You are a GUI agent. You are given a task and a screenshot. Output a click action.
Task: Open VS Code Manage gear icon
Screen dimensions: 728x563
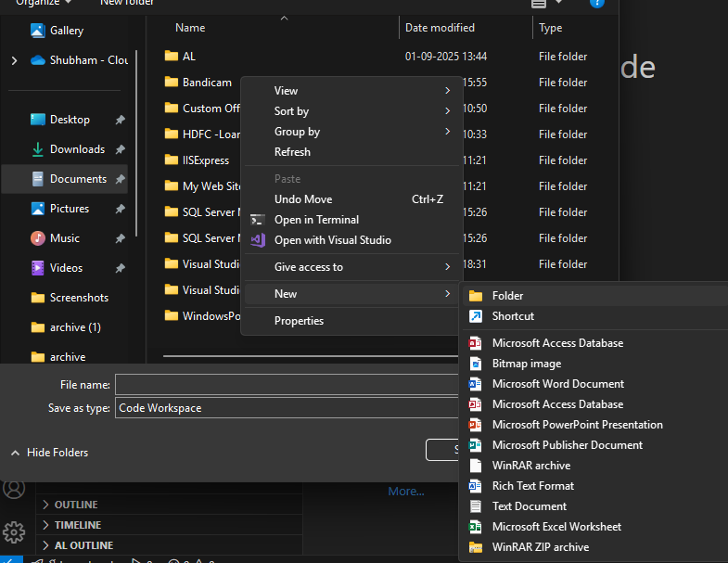(13, 531)
